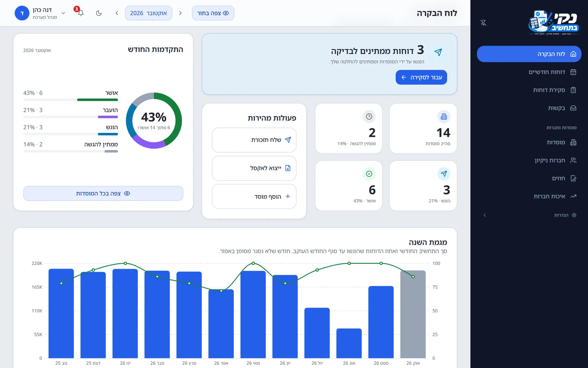The height and width of the screenshot is (368, 588).
Task: Toggle dark mode with the moon icon
Action: (99, 13)
